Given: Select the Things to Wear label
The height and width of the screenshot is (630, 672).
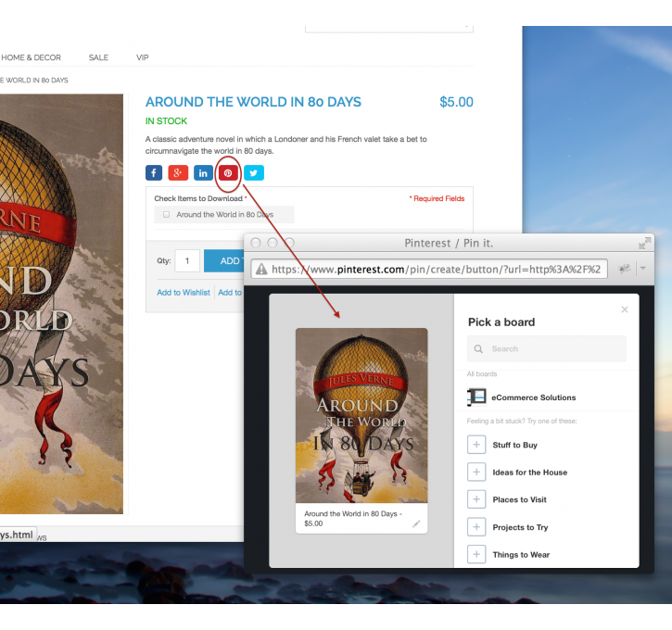Looking at the screenshot, I should [x=521, y=555].
